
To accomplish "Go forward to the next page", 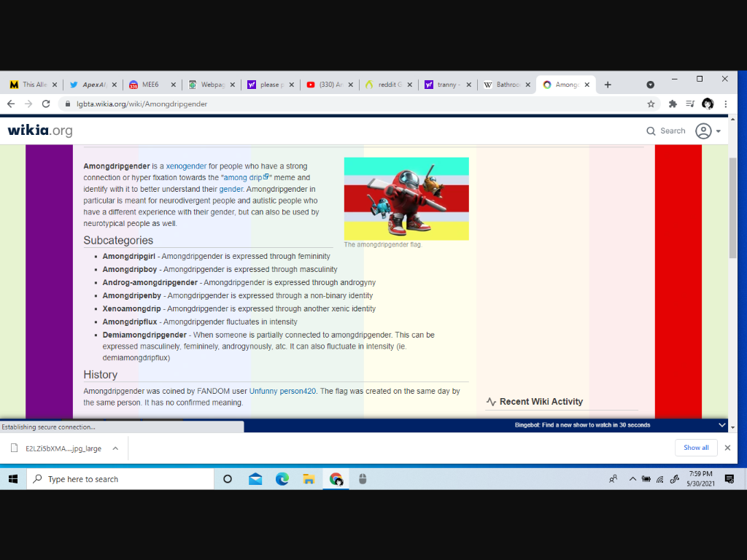I will coord(28,104).
